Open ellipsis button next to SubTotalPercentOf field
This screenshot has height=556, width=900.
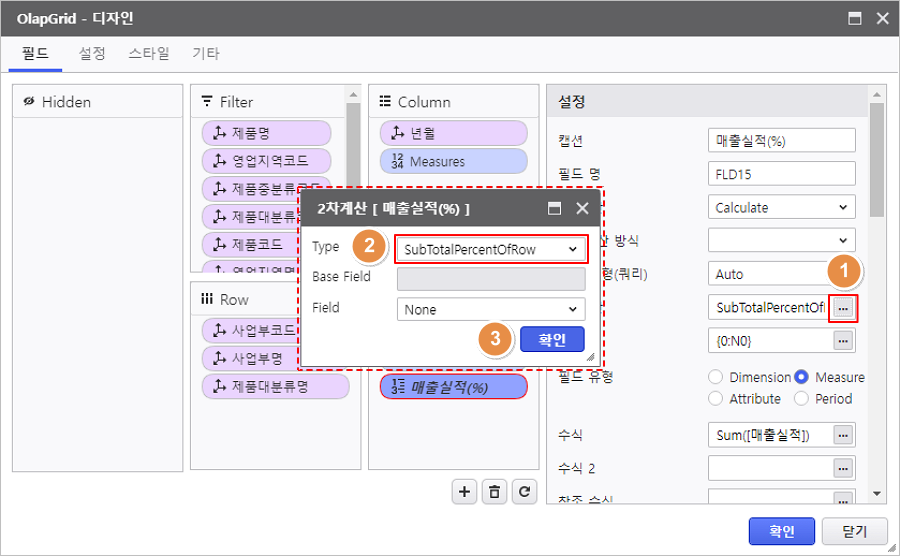click(844, 308)
